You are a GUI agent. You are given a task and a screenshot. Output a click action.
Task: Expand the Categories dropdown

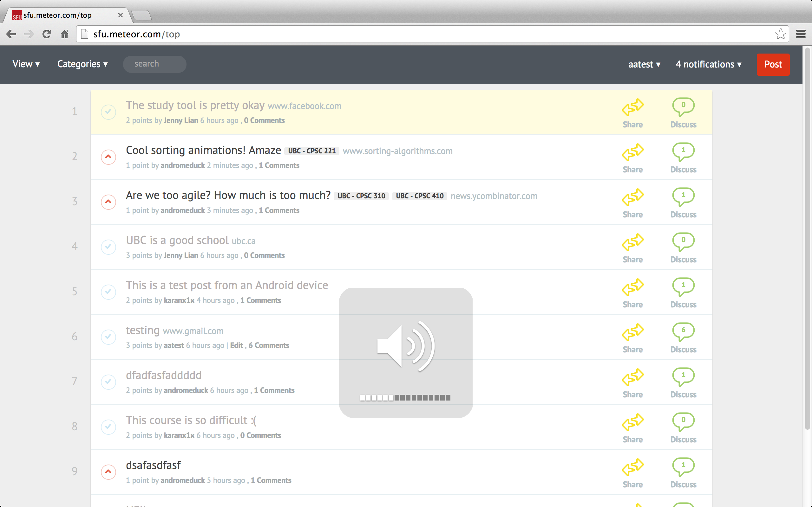[x=82, y=64]
